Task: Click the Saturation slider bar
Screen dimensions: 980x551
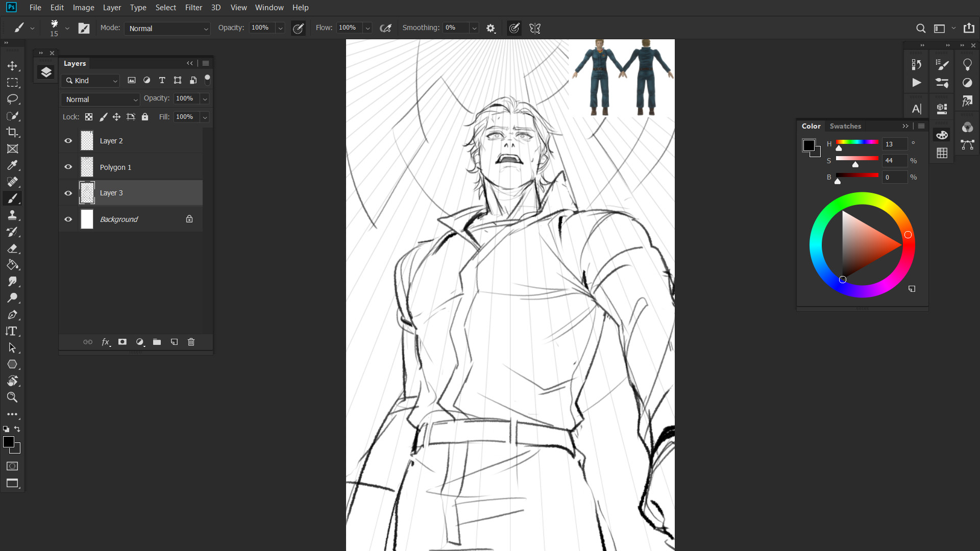Action: coord(857,159)
